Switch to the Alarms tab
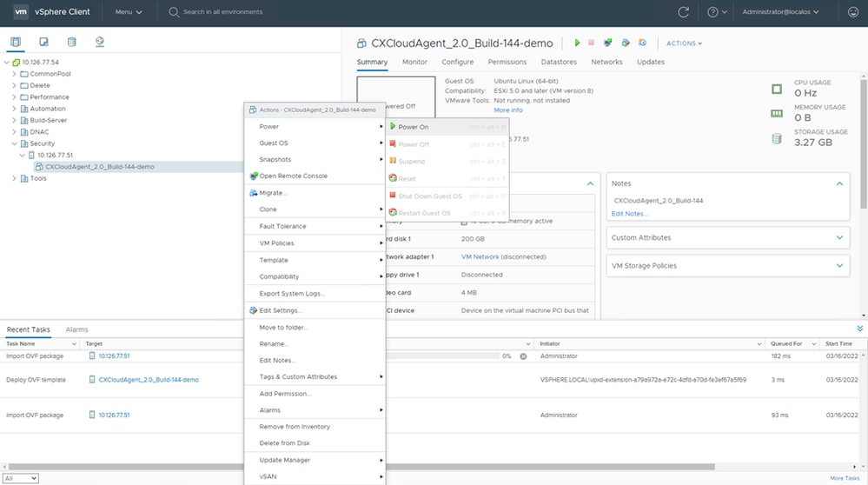 click(77, 329)
